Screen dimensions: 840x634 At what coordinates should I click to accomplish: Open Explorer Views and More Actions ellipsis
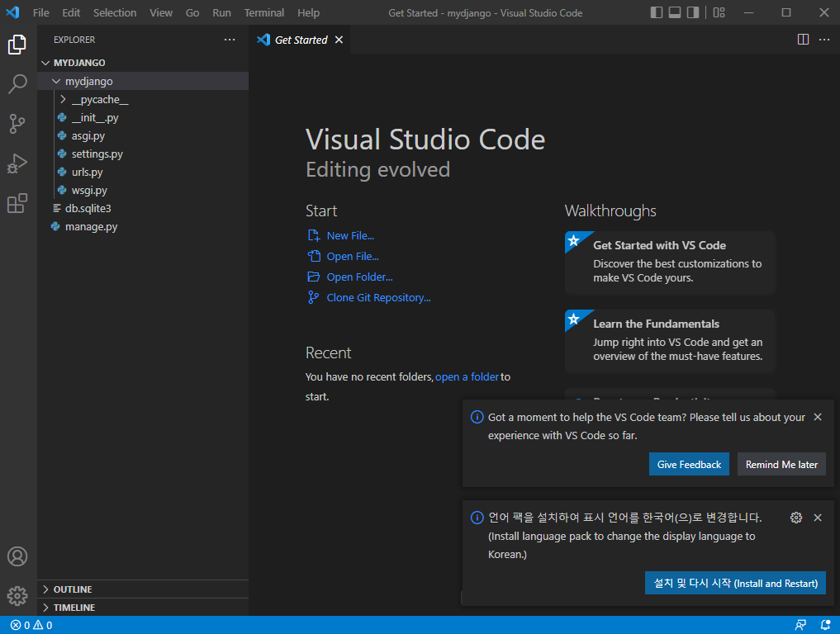pyautogui.click(x=230, y=39)
